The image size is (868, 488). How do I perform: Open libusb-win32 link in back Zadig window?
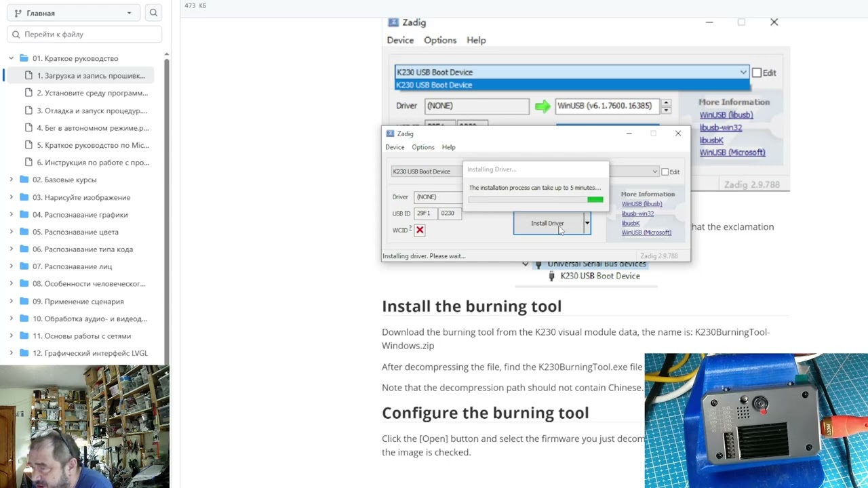(720, 127)
